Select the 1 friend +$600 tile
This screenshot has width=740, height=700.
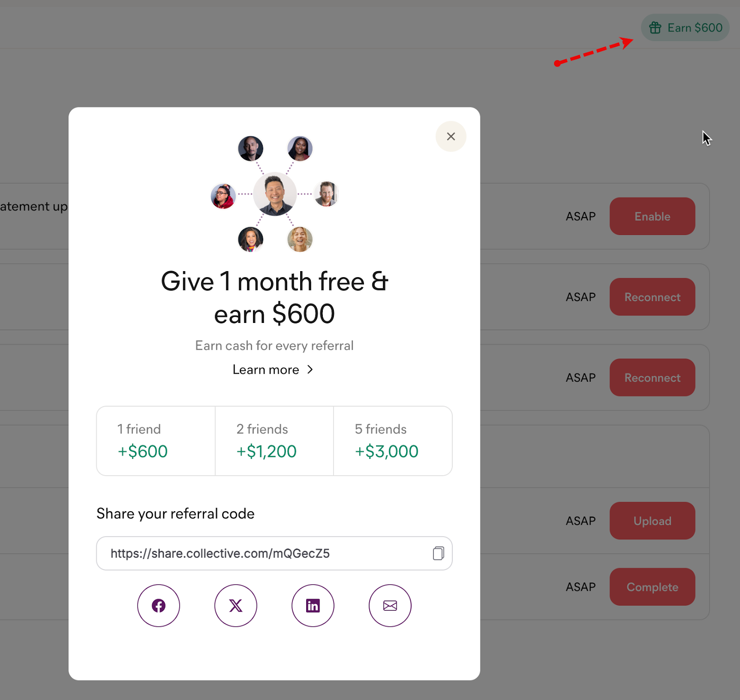coord(156,441)
